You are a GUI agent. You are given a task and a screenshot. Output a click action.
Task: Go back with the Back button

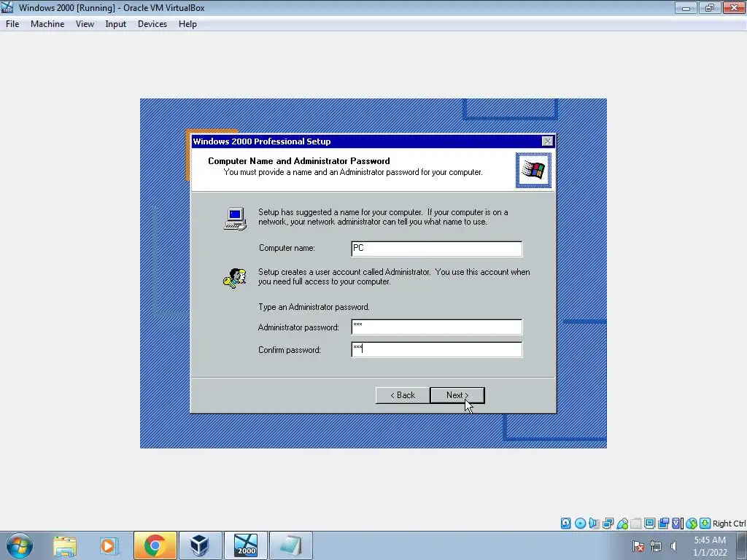pos(403,395)
